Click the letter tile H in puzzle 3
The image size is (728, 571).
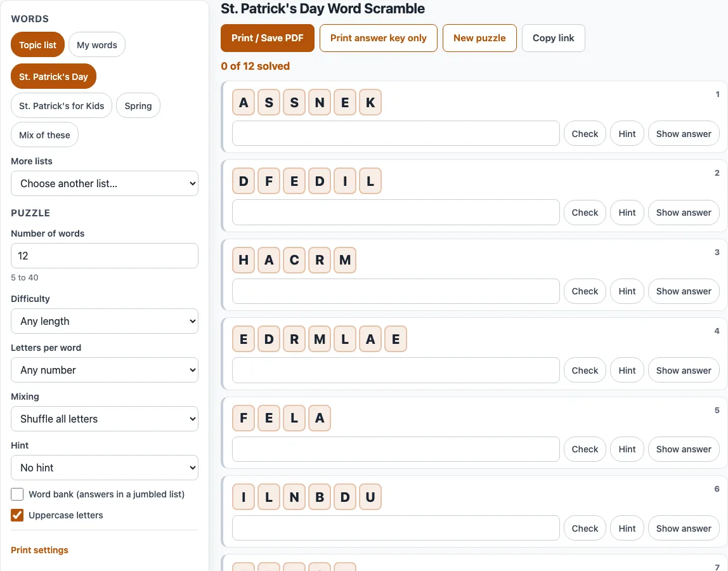(x=244, y=259)
